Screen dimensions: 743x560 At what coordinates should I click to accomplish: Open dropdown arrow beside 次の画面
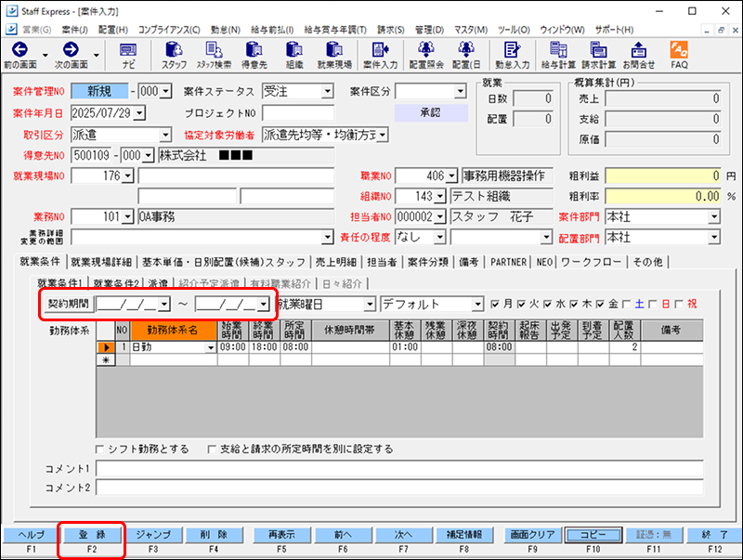(97, 55)
